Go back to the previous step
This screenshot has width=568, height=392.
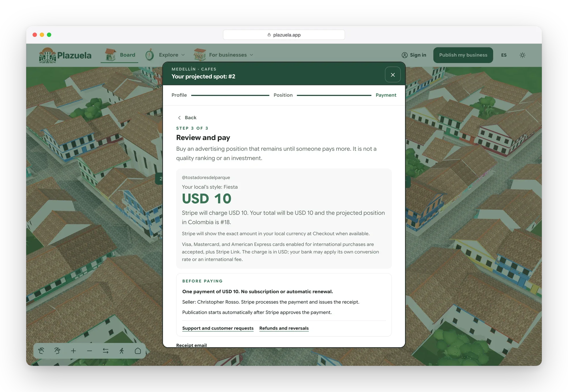[187, 118]
